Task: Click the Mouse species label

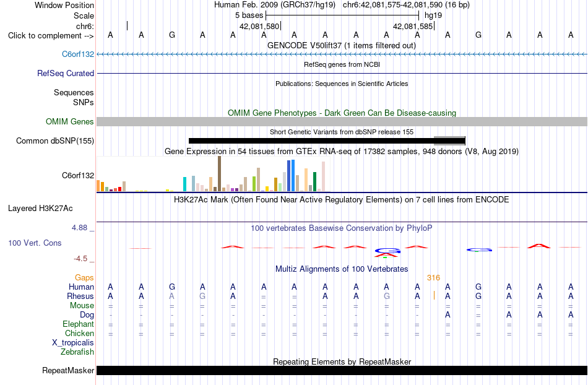Action: click(x=82, y=306)
